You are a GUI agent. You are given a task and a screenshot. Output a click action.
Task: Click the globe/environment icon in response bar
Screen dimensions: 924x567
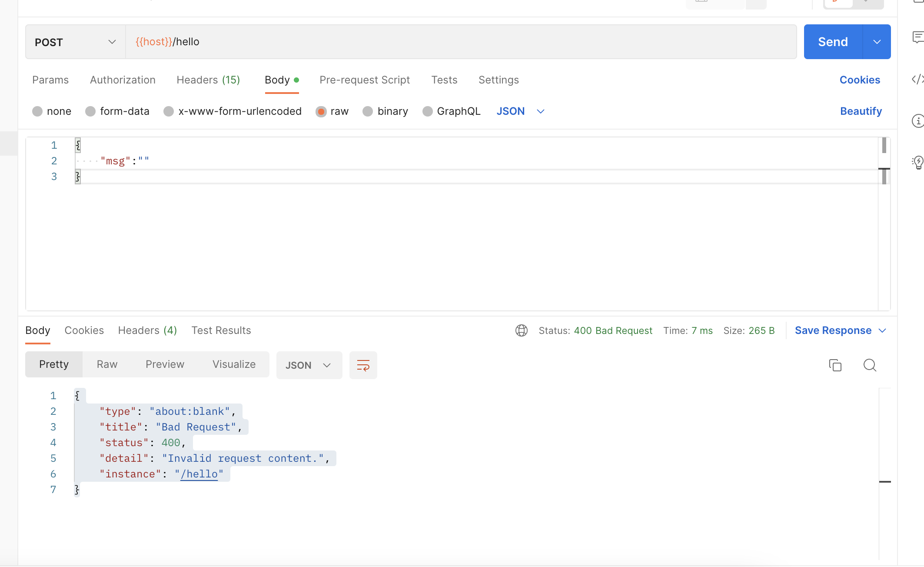coord(522,330)
